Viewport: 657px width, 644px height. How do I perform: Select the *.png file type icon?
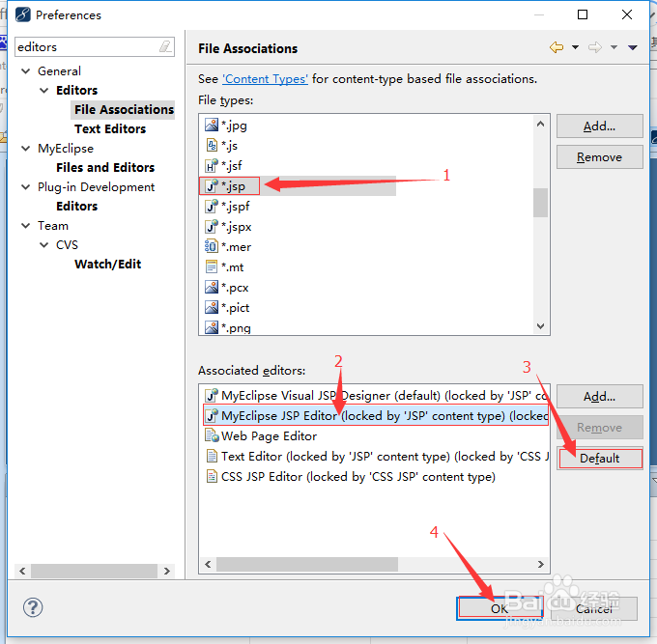click(212, 327)
